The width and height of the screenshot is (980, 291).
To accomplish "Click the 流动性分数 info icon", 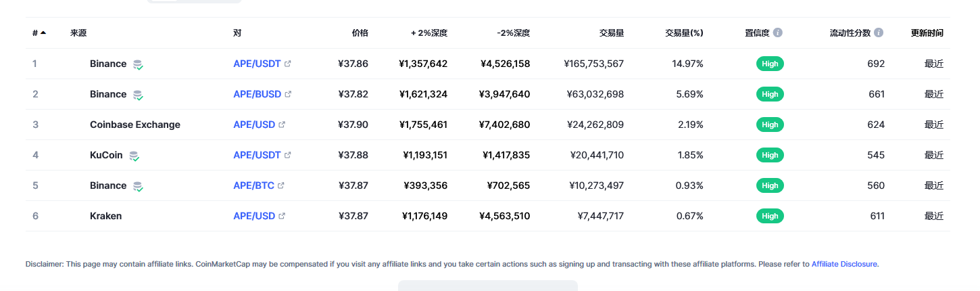I will [x=879, y=32].
